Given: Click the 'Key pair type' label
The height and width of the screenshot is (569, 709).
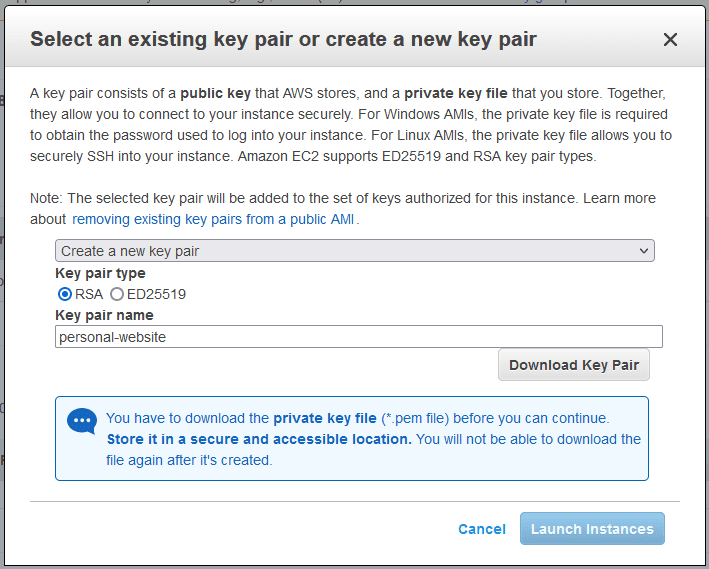Looking at the screenshot, I should point(100,273).
